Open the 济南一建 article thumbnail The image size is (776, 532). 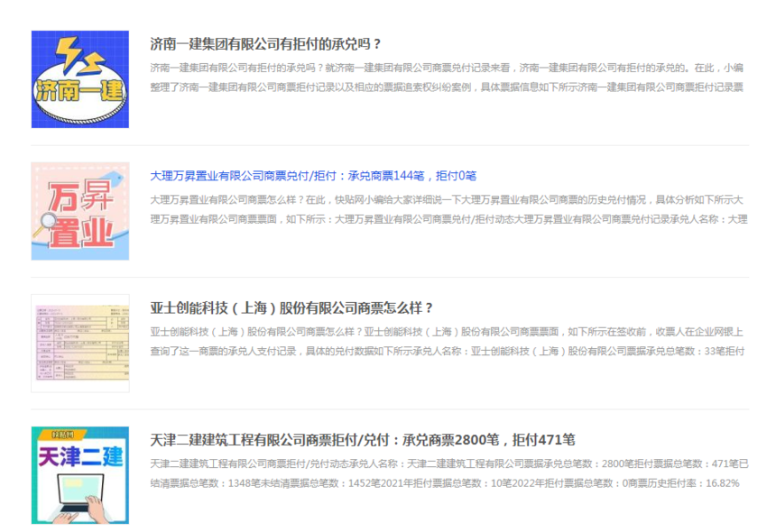[80, 79]
